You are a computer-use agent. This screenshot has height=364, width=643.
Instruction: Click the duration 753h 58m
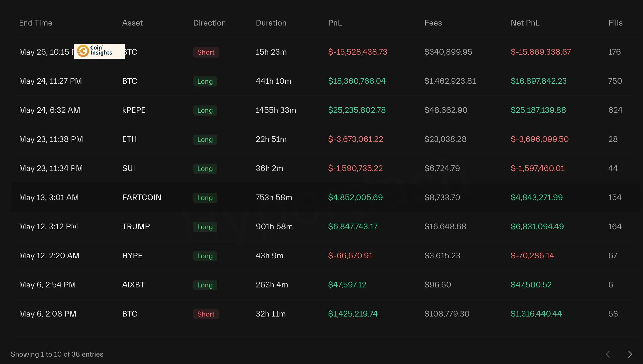[x=274, y=197]
